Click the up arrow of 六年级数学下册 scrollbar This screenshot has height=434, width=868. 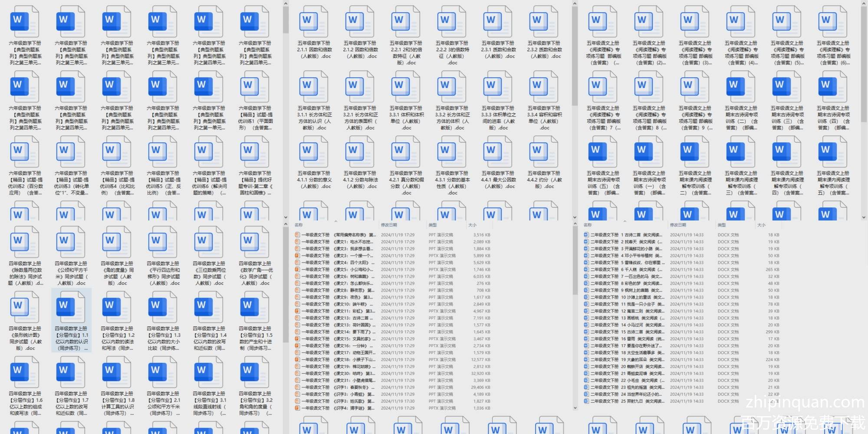[x=286, y=3]
